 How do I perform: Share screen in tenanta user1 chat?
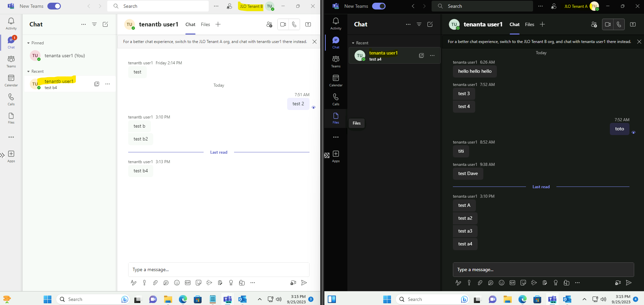point(633,24)
